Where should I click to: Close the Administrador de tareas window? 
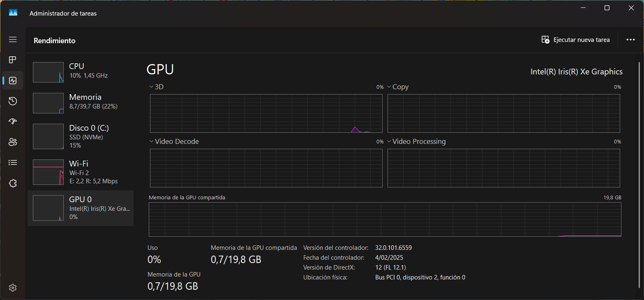631,8
